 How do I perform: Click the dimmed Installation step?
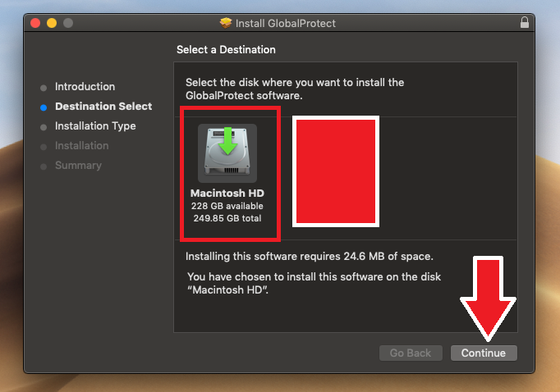[x=81, y=146]
